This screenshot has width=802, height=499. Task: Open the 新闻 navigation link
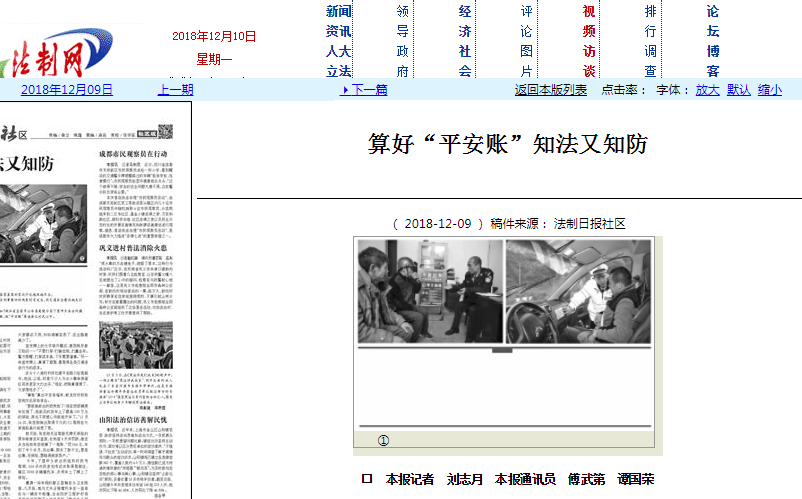[339, 12]
